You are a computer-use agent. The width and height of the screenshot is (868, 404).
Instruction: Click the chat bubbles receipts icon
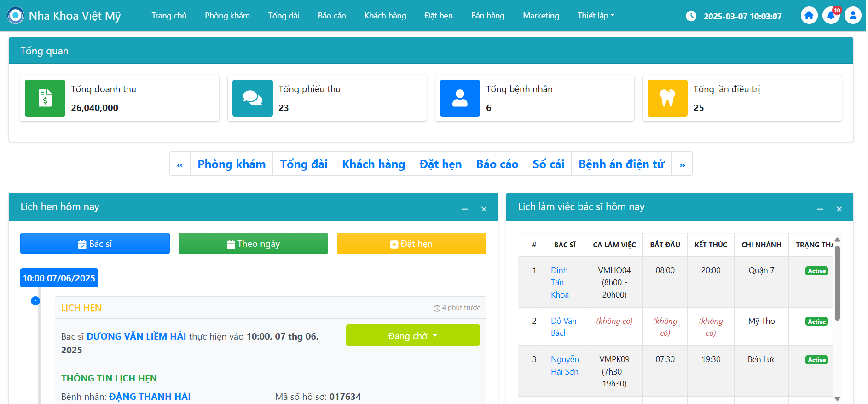click(253, 98)
